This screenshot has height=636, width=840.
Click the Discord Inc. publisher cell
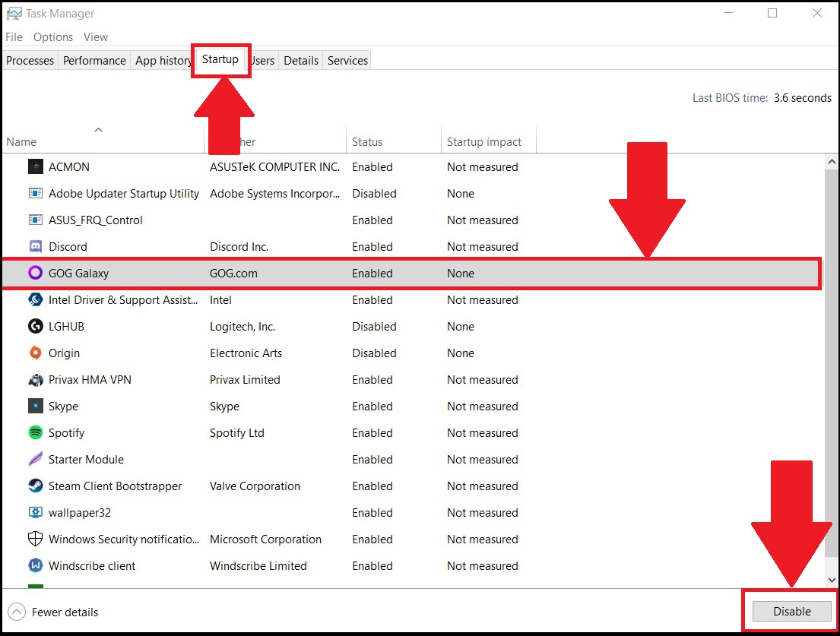coord(239,246)
